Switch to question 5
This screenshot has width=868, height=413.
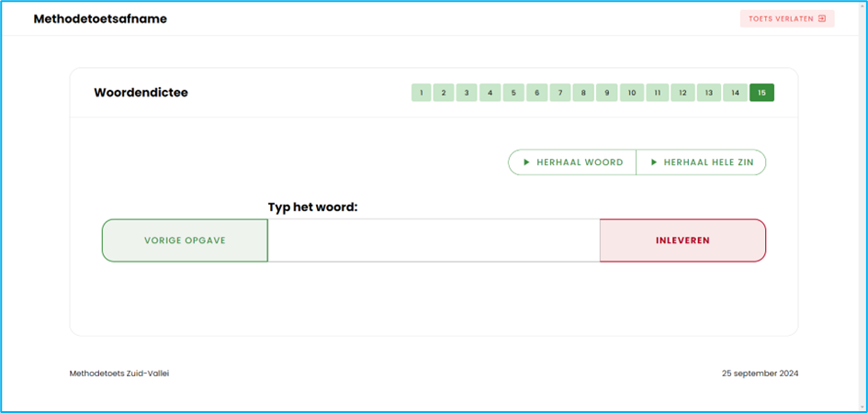(x=513, y=93)
